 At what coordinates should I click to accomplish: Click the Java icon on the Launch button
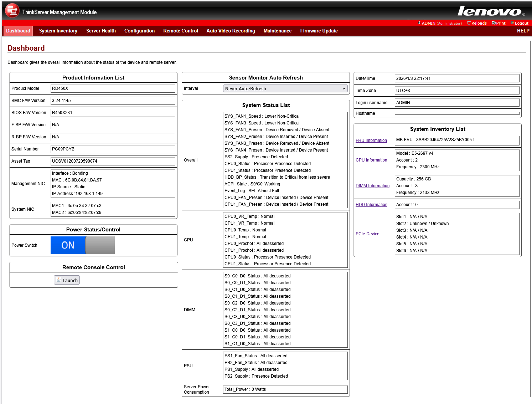coord(58,280)
